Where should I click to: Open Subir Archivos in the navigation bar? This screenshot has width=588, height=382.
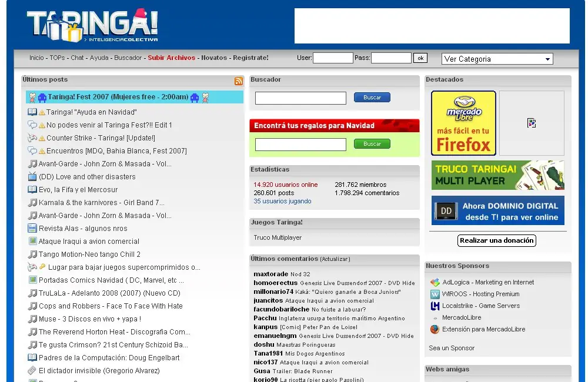click(x=171, y=58)
